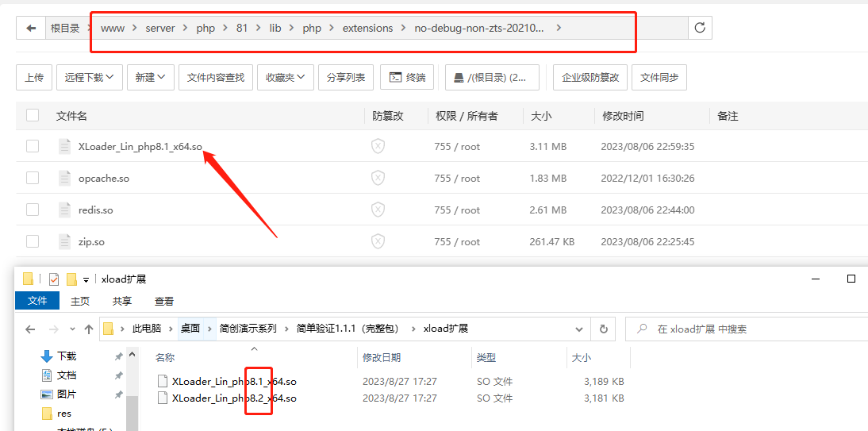Toggle tamper-proof shield for zip.so
The width and height of the screenshot is (868, 431).
tap(378, 241)
